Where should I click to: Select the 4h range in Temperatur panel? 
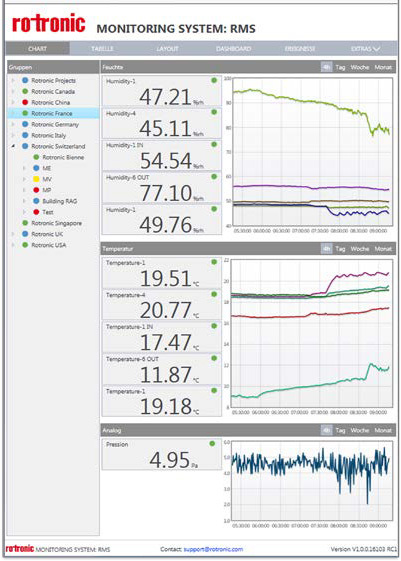326,249
